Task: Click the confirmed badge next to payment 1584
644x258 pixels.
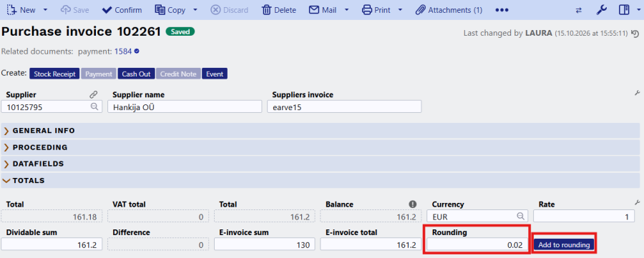Action: click(137, 51)
